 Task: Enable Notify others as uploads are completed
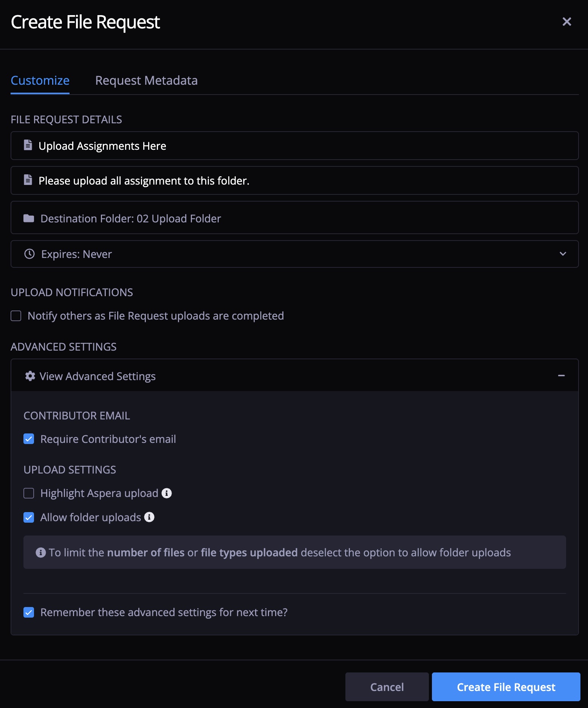[x=16, y=316]
